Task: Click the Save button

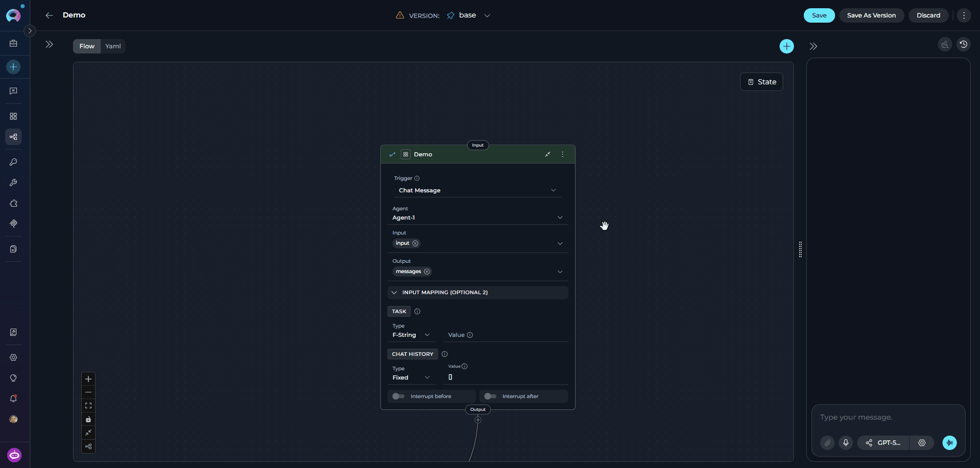Action: [x=819, y=15]
